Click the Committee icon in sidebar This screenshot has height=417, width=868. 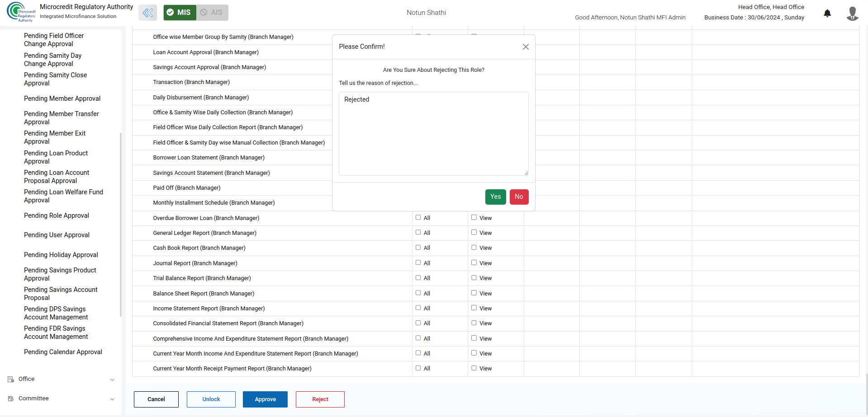click(x=11, y=399)
